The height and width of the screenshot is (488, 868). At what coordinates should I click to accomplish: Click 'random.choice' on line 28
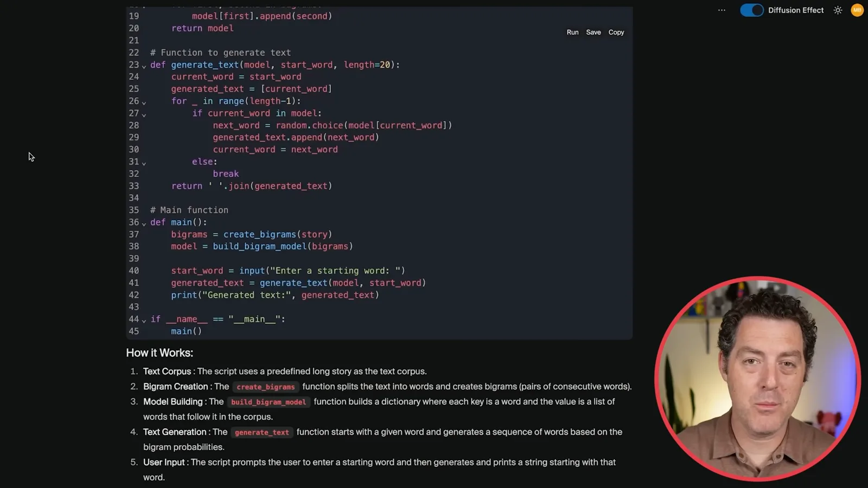click(x=309, y=125)
